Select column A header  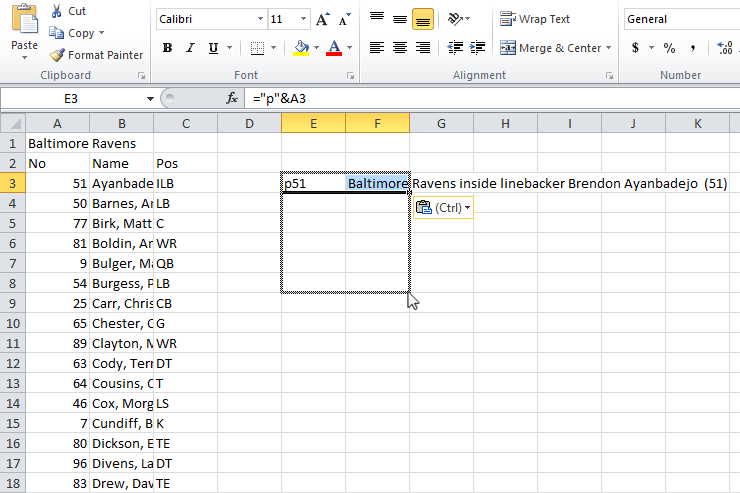pos(57,124)
